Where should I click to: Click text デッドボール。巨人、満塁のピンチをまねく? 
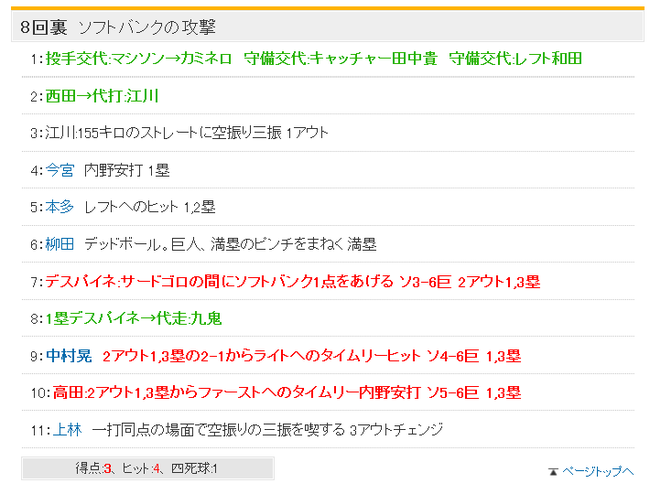tap(214, 244)
